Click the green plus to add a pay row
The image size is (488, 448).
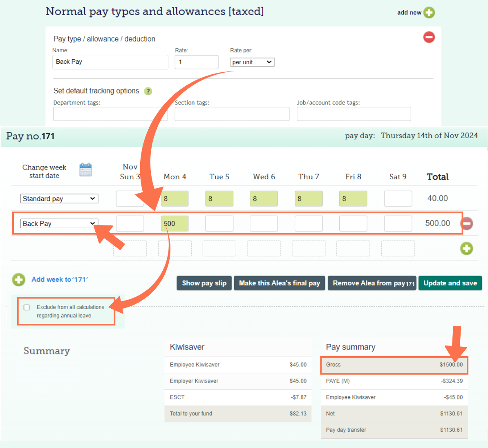click(x=466, y=248)
